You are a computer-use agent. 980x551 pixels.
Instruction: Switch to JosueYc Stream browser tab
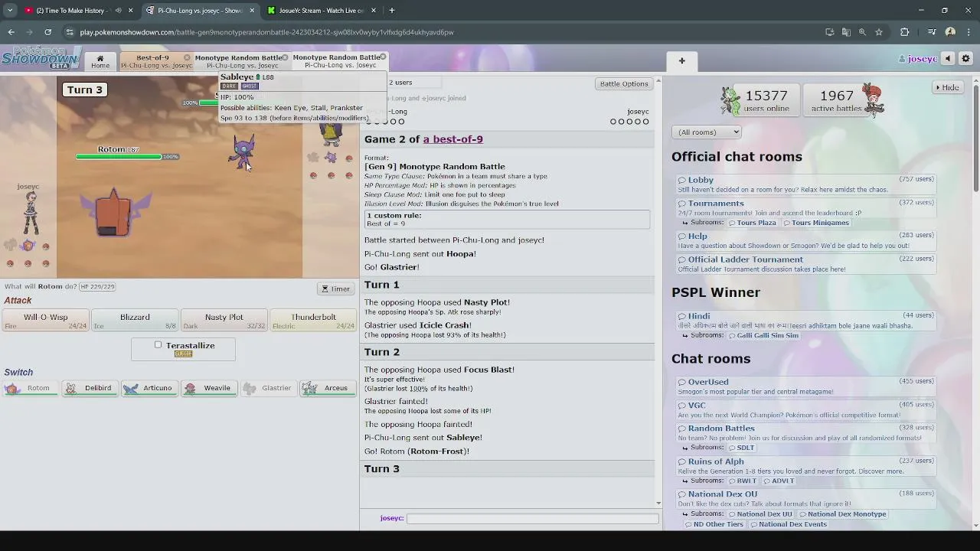pos(322,10)
